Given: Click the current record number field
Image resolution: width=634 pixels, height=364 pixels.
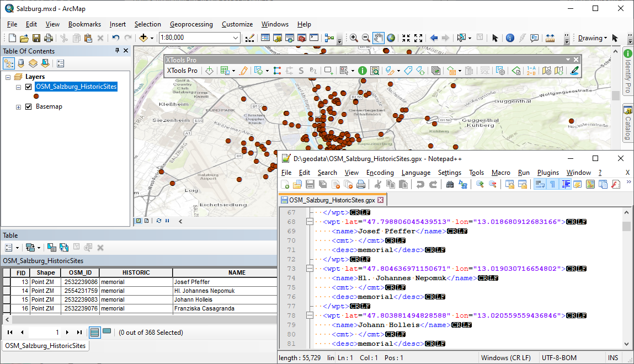Looking at the screenshot, I should (x=45, y=333).
